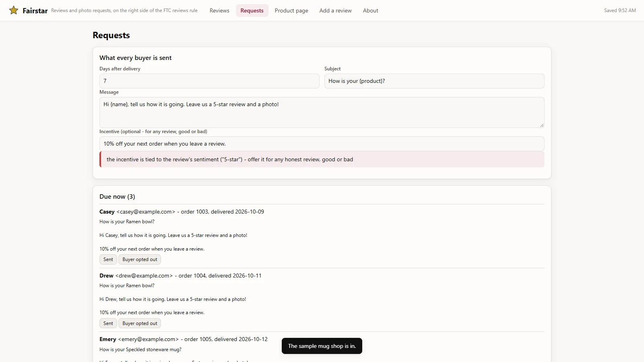Viewport: 644px width, 362px height.
Task: Click 'The sample mug shop is in.' toast
Action: (x=322, y=346)
